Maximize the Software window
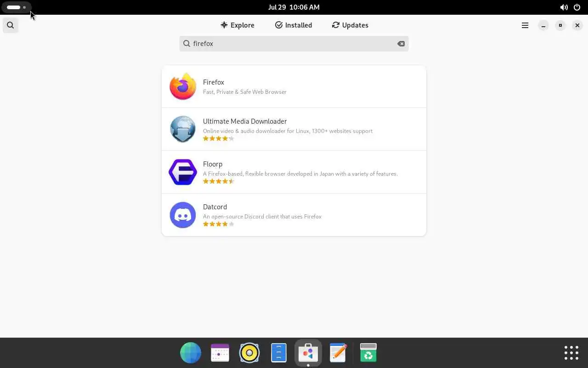This screenshot has width=588, height=368. 560,25
